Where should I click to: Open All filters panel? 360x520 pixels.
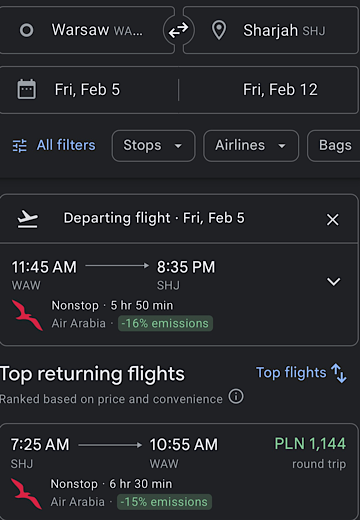[x=54, y=146]
